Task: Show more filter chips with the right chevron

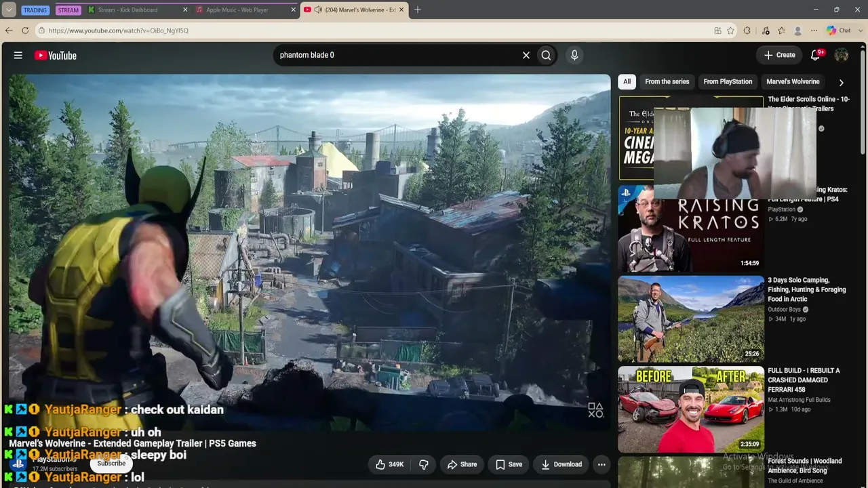Action: (842, 82)
